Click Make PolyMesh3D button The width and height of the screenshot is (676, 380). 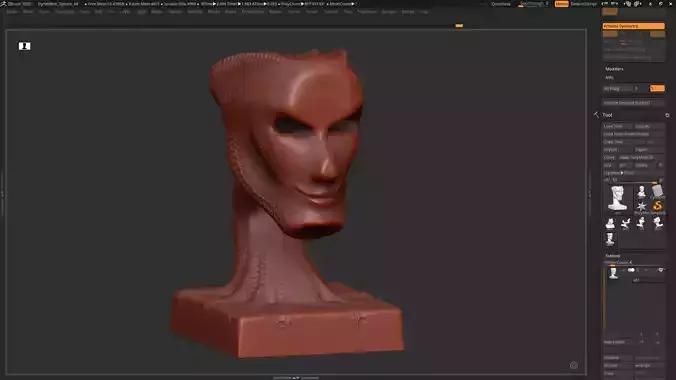point(642,157)
